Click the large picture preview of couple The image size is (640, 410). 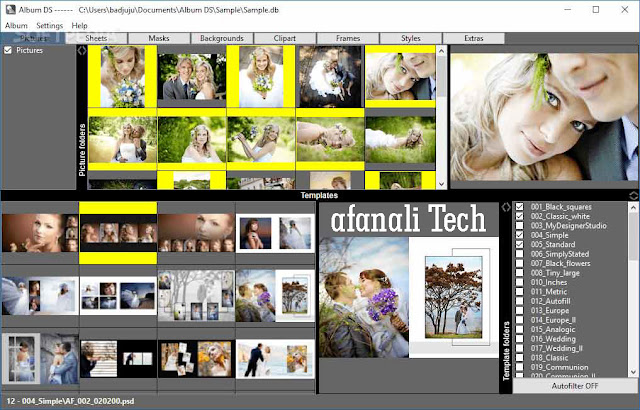544,116
